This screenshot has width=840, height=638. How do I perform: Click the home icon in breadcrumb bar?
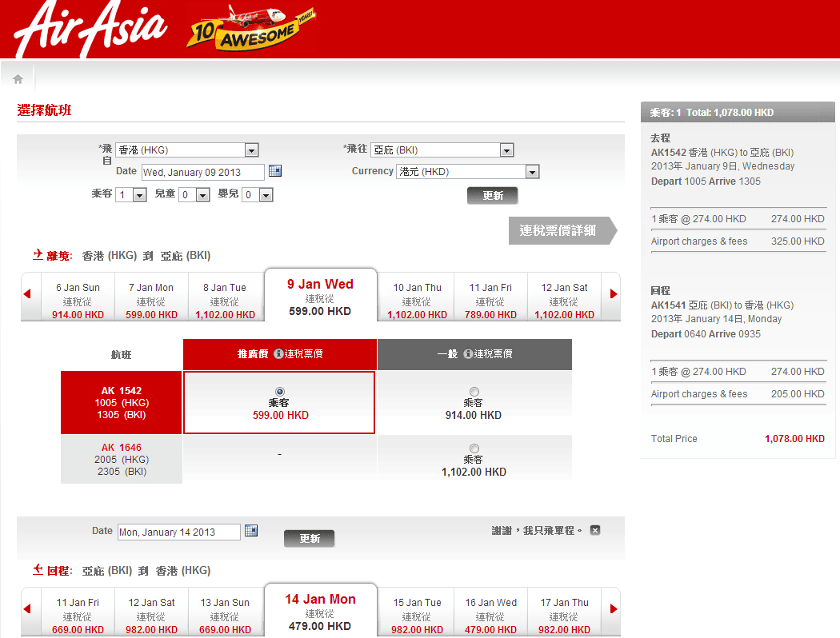[x=18, y=79]
